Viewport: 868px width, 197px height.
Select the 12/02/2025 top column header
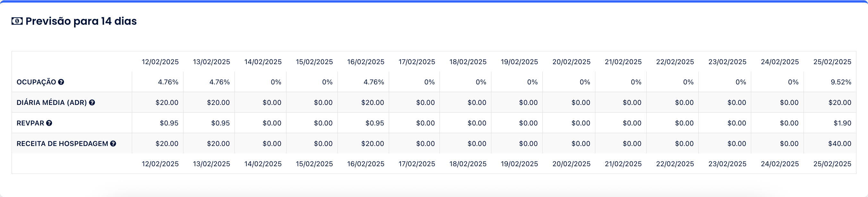tap(160, 62)
